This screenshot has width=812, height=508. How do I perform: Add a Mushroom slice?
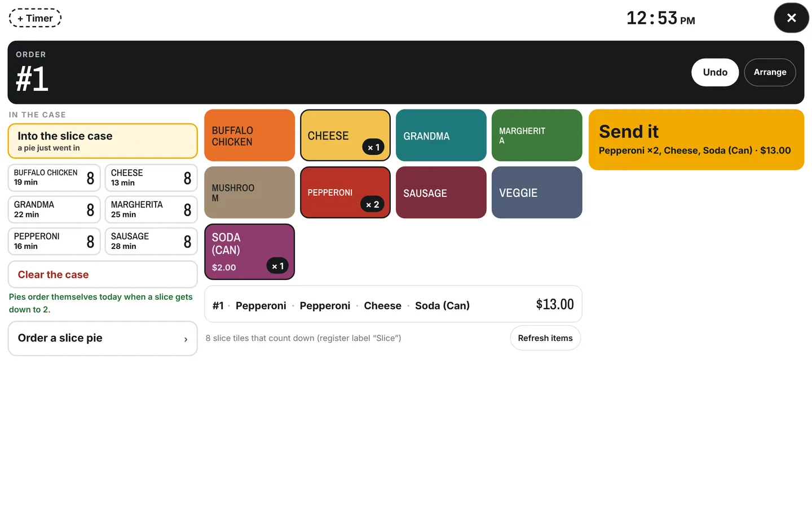[x=249, y=192]
